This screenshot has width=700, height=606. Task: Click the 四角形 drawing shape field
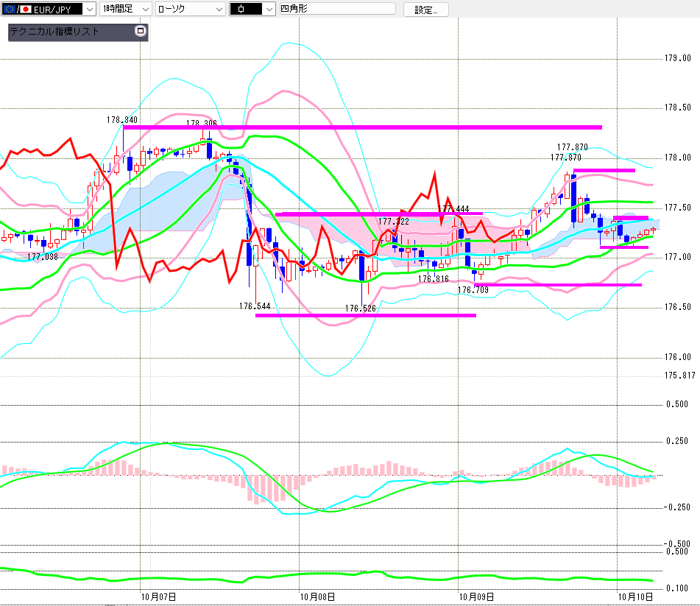click(337, 9)
